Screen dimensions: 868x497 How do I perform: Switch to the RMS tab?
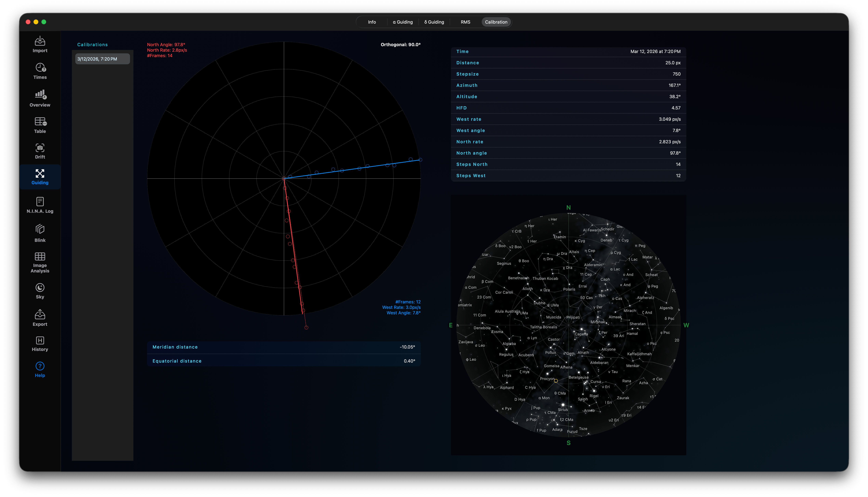pyautogui.click(x=465, y=22)
